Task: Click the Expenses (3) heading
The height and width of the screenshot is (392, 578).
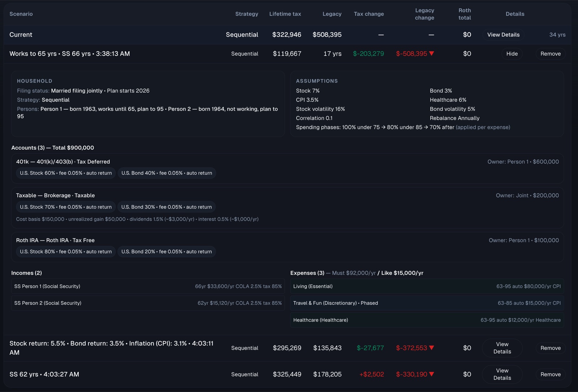Action: (x=307, y=273)
